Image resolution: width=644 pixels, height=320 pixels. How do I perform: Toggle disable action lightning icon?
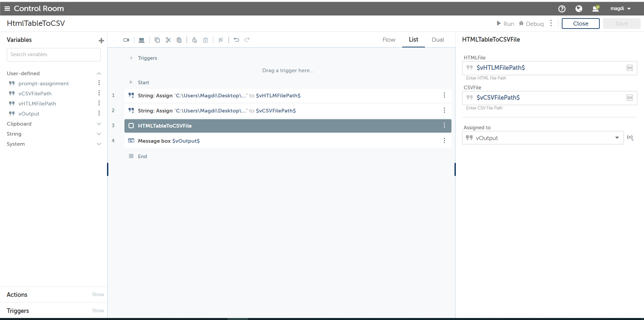pos(221,40)
